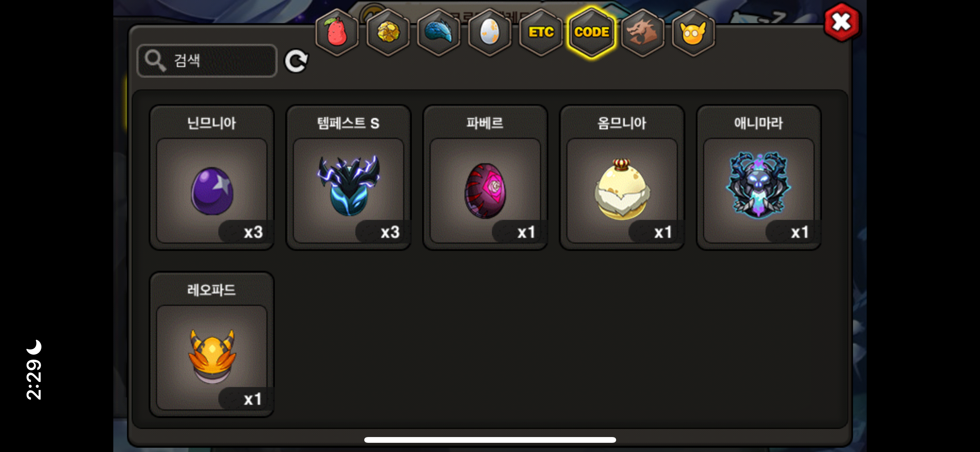Viewport: 980px width, 452px height.
Task: Select the 레오파드 golden horned egg
Action: 212,344
